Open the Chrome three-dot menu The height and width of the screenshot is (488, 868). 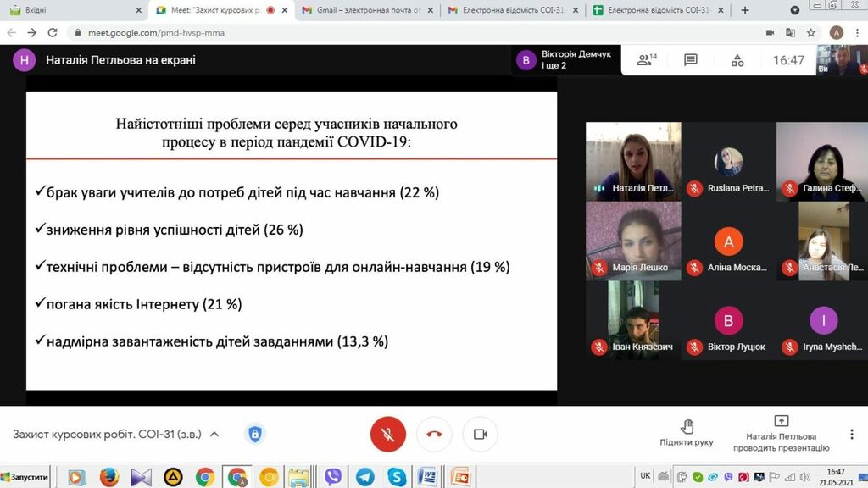(856, 33)
